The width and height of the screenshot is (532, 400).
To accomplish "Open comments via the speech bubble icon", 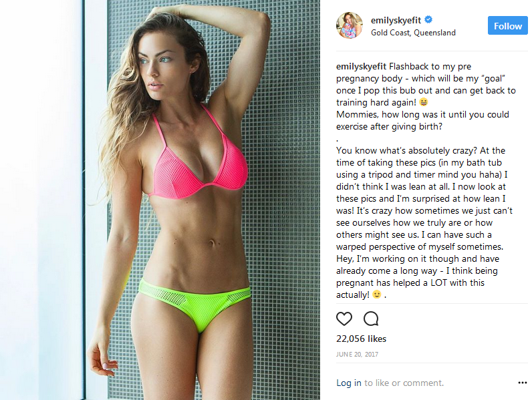I will coord(371,319).
